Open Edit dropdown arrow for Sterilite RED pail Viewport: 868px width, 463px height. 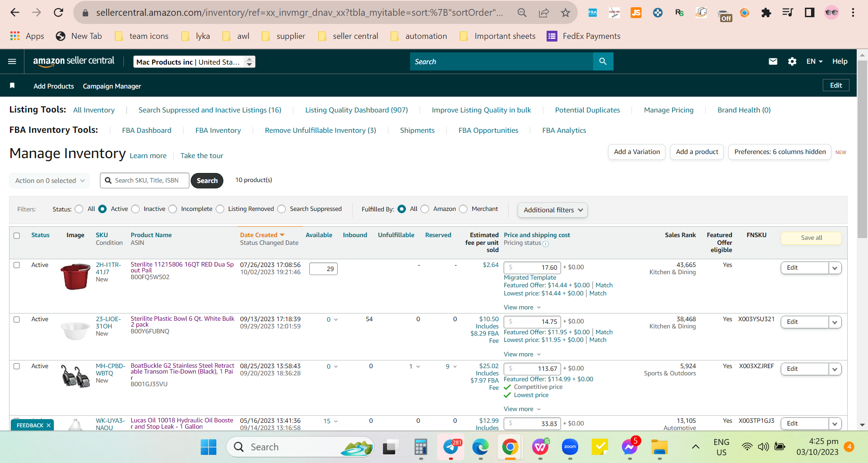point(835,268)
